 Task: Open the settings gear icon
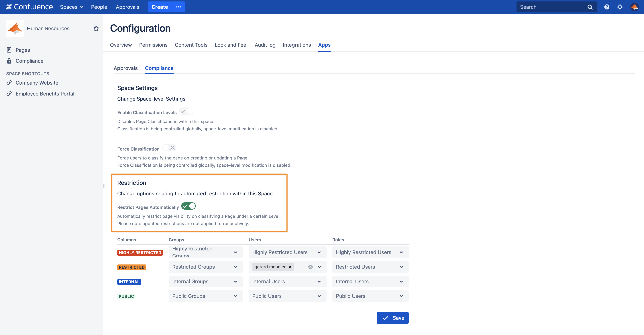pos(620,7)
